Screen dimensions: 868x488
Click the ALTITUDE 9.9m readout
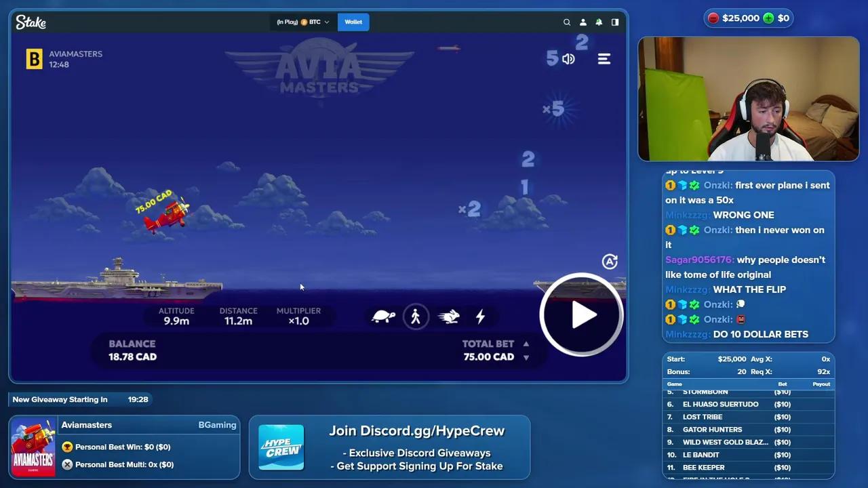176,316
